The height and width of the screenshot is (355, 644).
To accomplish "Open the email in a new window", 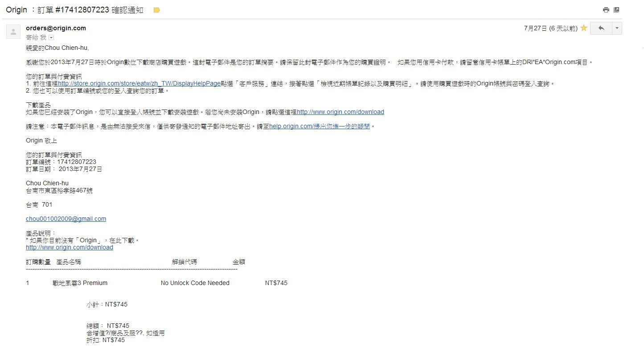I will click(x=616, y=10).
